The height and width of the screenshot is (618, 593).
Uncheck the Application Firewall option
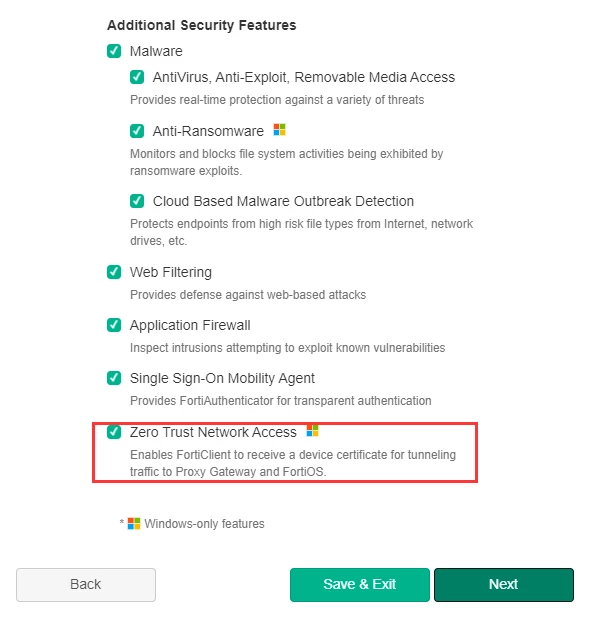point(114,325)
